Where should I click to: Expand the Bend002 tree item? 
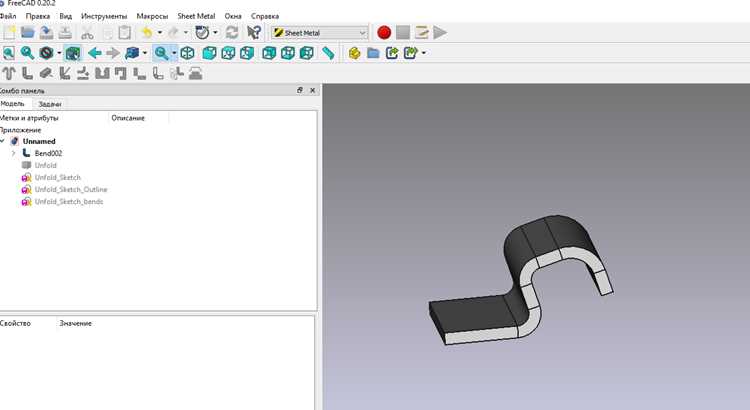[13, 153]
